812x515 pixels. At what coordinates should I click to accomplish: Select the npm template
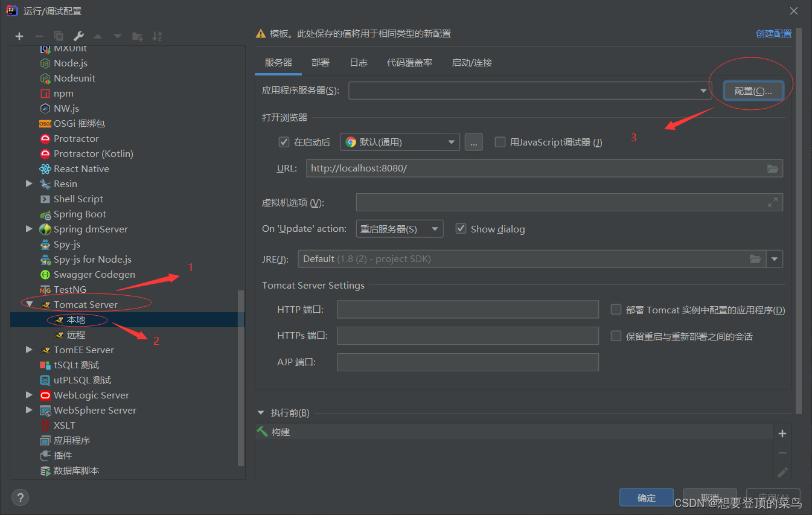coord(63,93)
